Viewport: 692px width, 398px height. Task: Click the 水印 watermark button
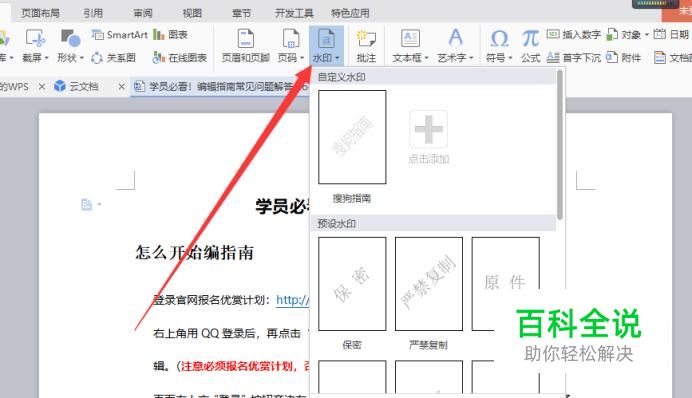click(326, 45)
